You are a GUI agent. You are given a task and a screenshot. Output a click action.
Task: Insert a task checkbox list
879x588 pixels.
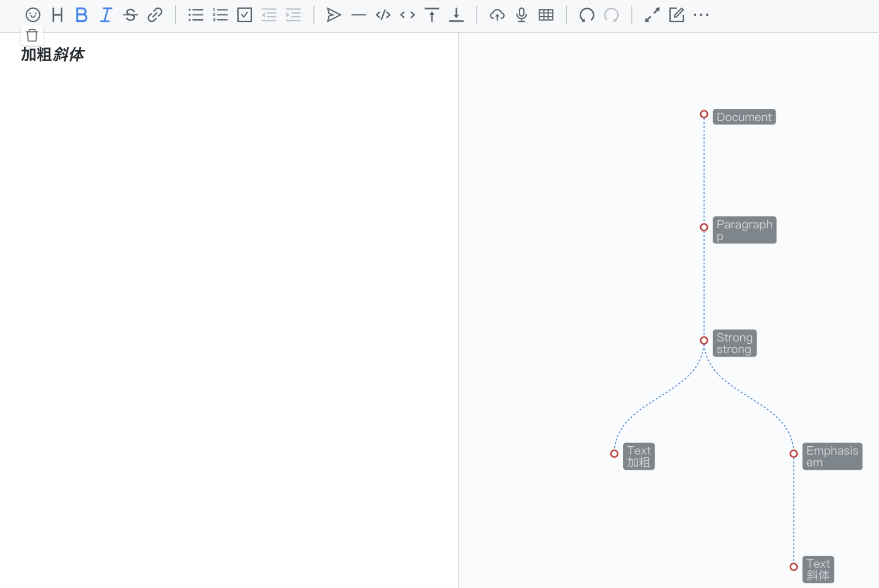tap(244, 15)
